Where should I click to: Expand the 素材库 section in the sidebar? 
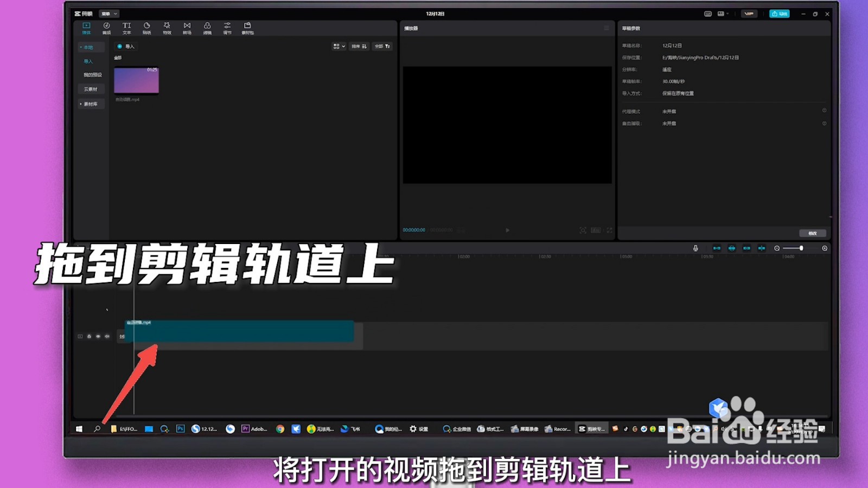tap(91, 104)
